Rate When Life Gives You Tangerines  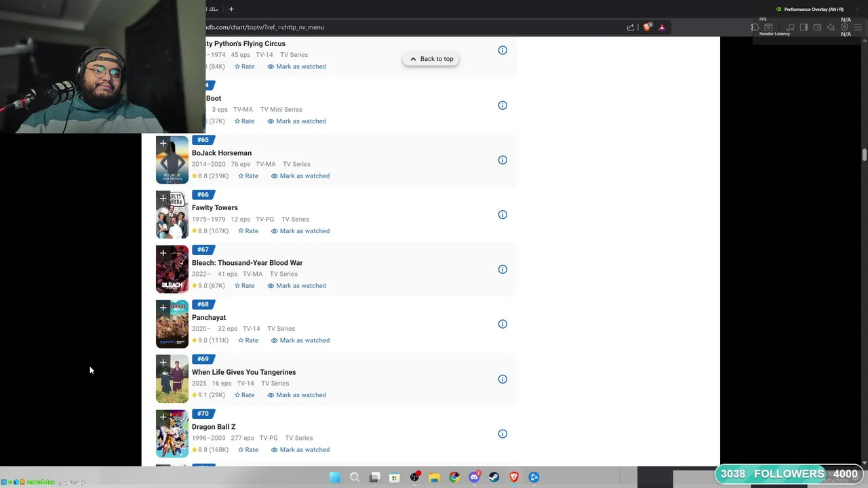[244, 395]
